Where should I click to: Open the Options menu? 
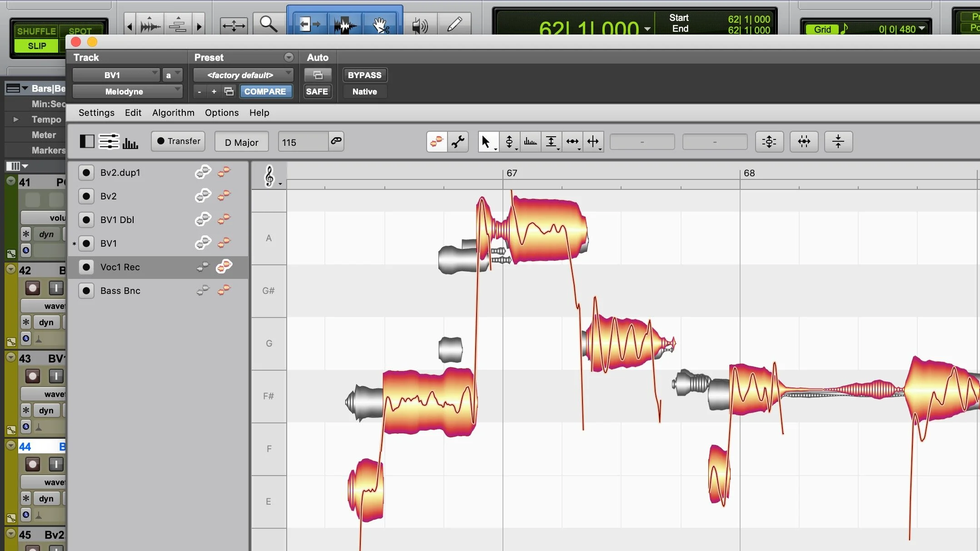(221, 113)
